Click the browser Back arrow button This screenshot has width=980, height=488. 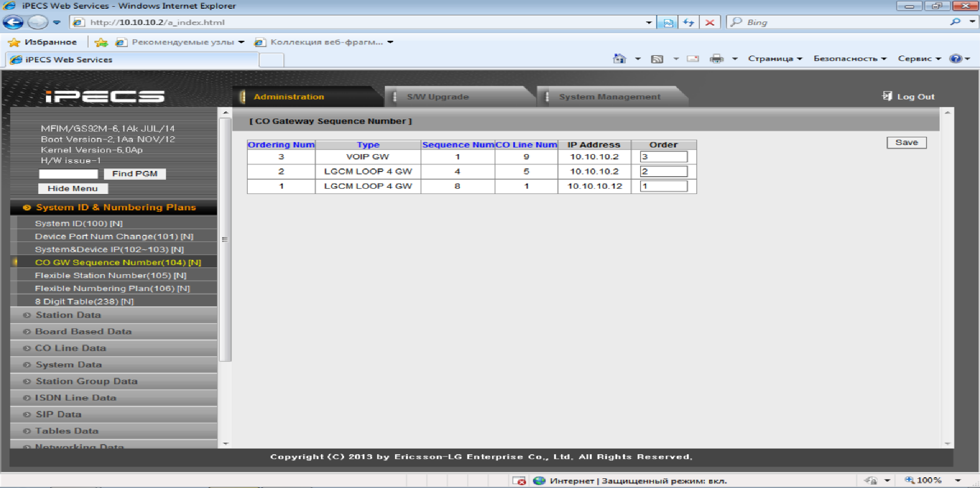[x=13, y=22]
